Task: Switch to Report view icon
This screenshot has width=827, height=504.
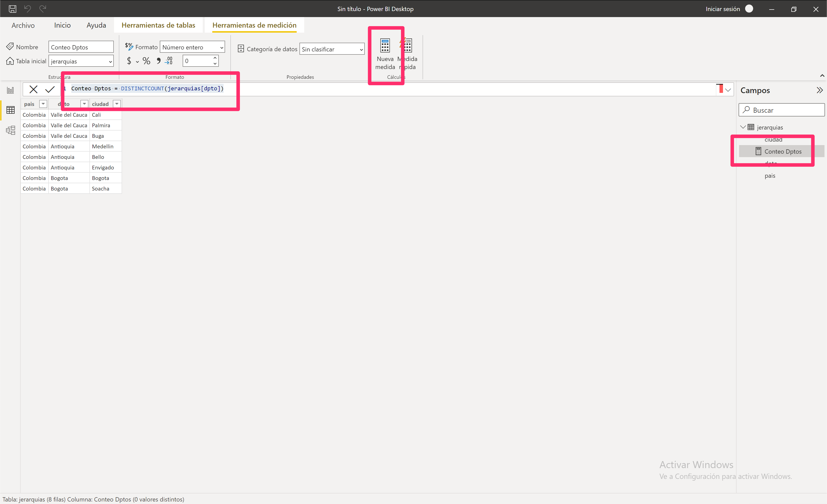Action: 10,90
